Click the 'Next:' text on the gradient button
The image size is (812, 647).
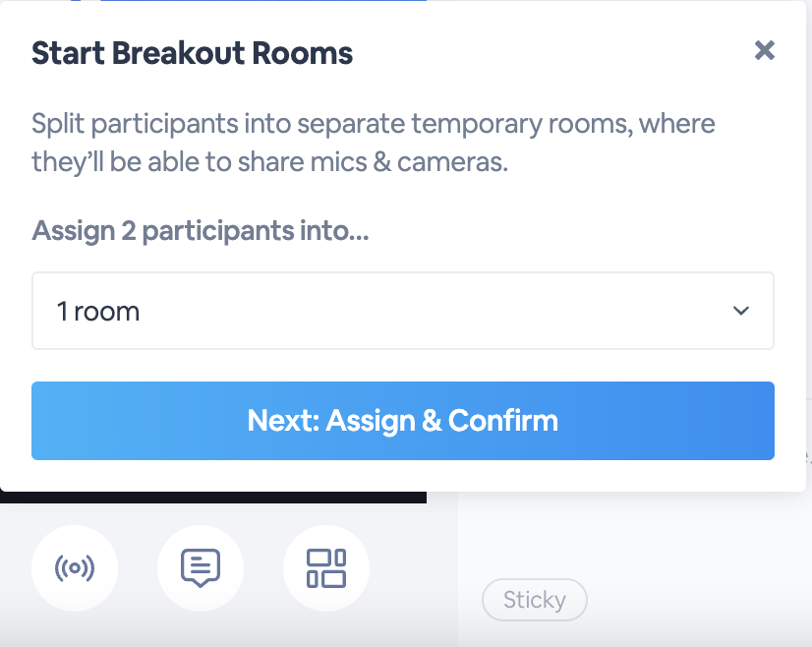coord(283,421)
